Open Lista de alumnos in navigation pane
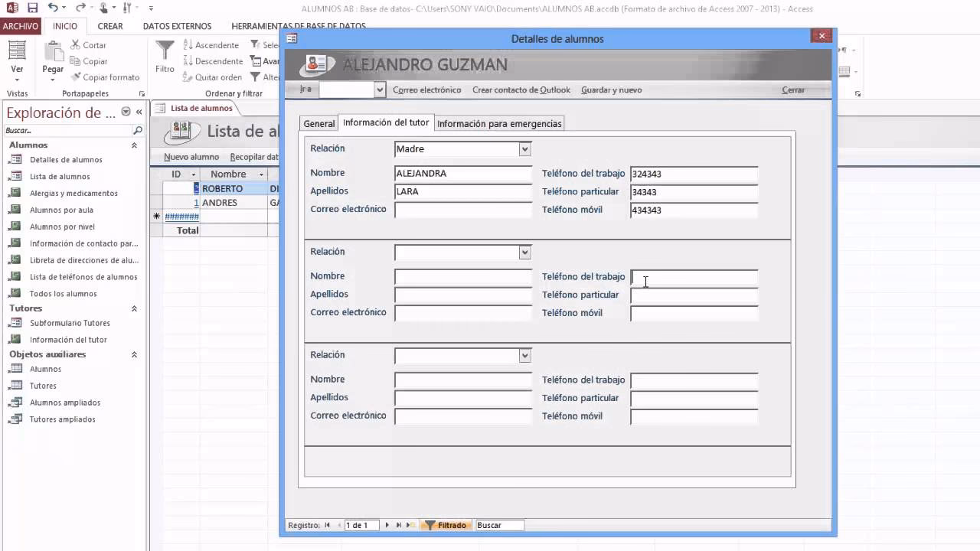This screenshot has width=980, height=551. (60, 177)
